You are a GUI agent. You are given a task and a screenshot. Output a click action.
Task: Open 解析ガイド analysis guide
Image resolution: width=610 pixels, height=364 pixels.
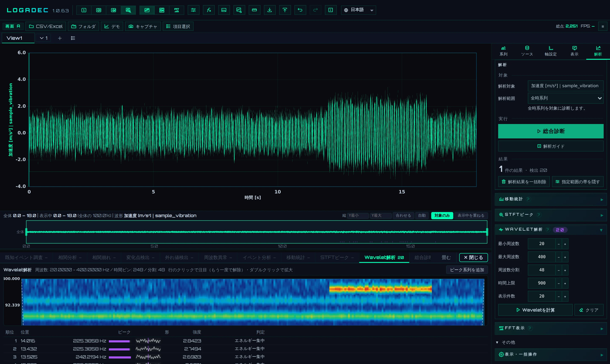(x=551, y=146)
